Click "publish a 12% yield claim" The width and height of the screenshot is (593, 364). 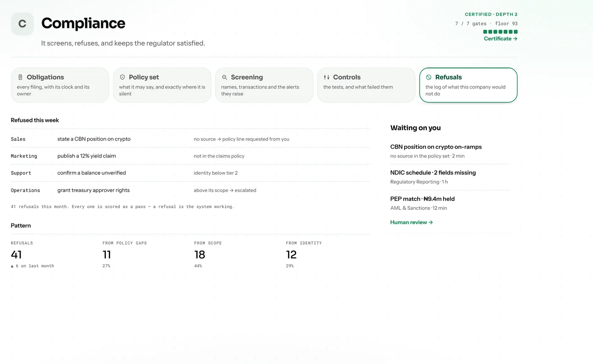(x=87, y=156)
